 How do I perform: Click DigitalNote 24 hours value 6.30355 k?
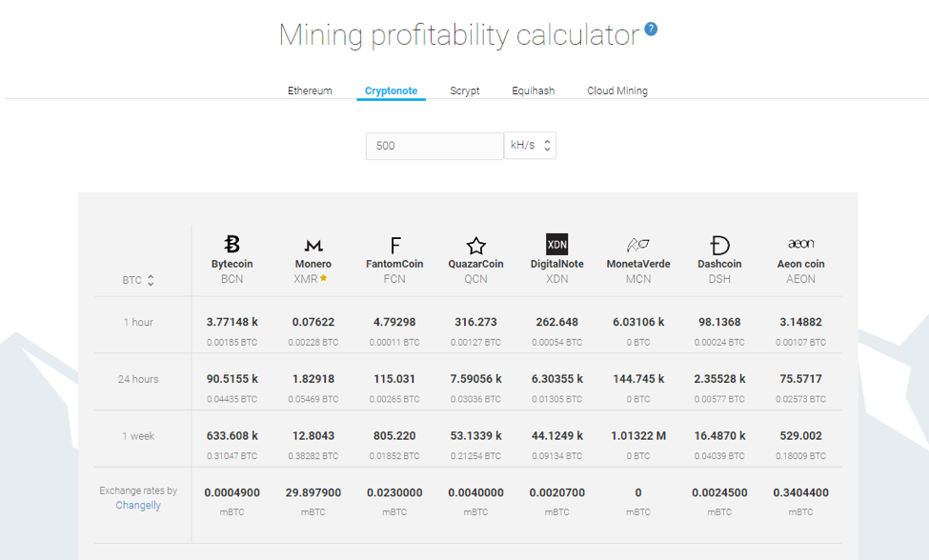557,379
